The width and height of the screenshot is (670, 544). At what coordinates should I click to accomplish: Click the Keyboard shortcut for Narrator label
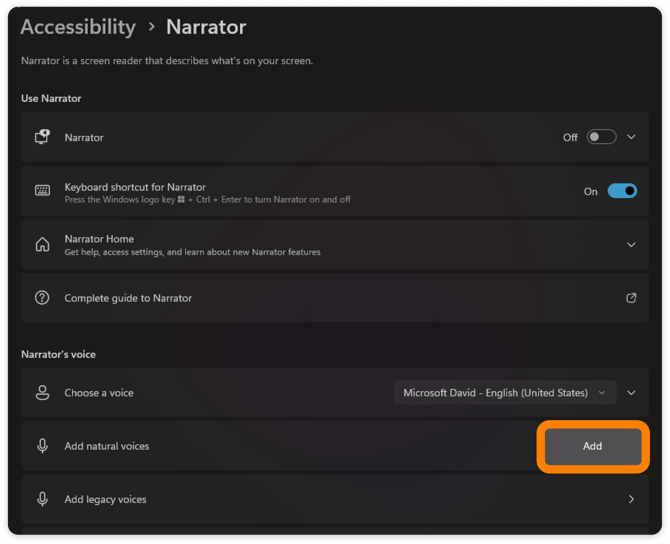tap(135, 187)
